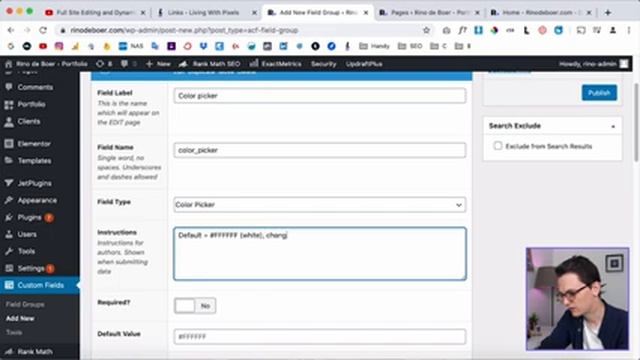
Task: Open the Users menu
Action: click(x=27, y=234)
